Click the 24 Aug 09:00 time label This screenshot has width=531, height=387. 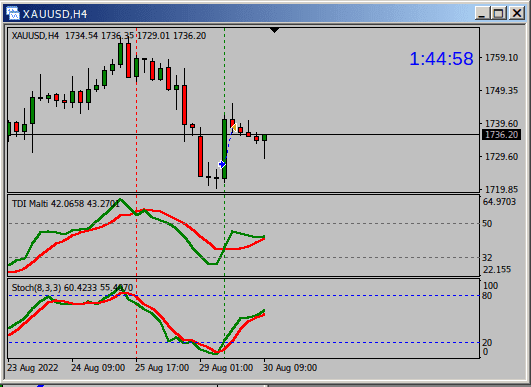(x=98, y=368)
